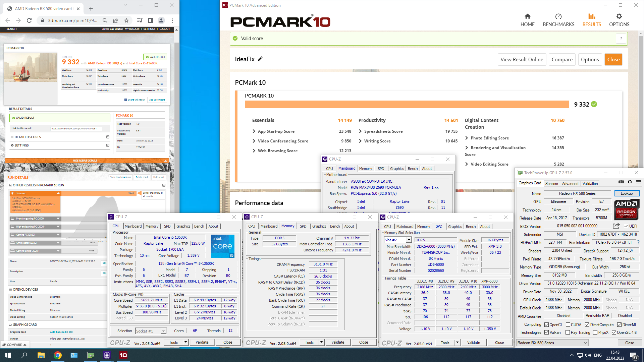Click High-end gaming PC (2020) comparison bar

tap(35, 227)
